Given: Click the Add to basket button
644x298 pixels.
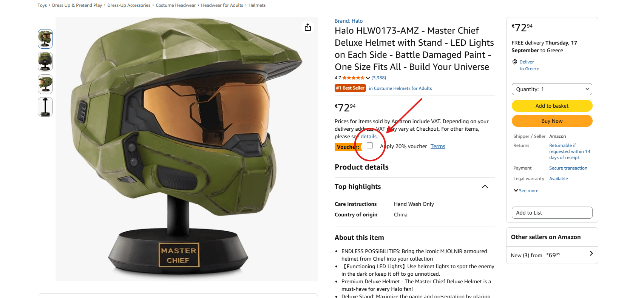Looking at the screenshot, I should (552, 106).
